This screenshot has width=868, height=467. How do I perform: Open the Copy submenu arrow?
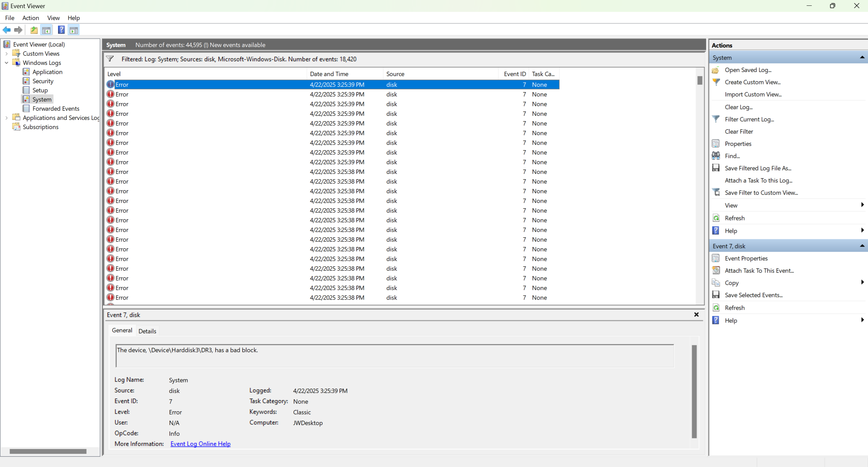coord(862,283)
